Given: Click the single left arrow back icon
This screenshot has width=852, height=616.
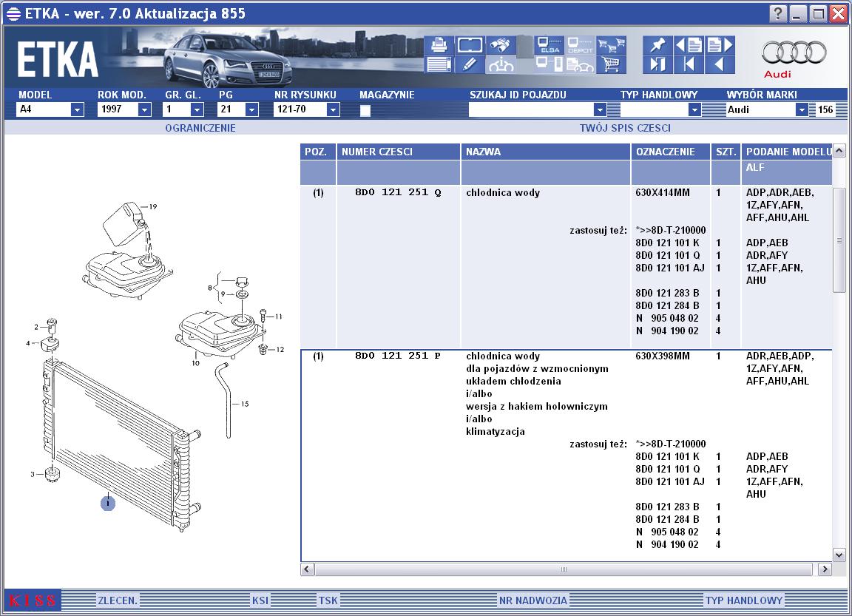Looking at the screenshot, I should pos(720,64).
